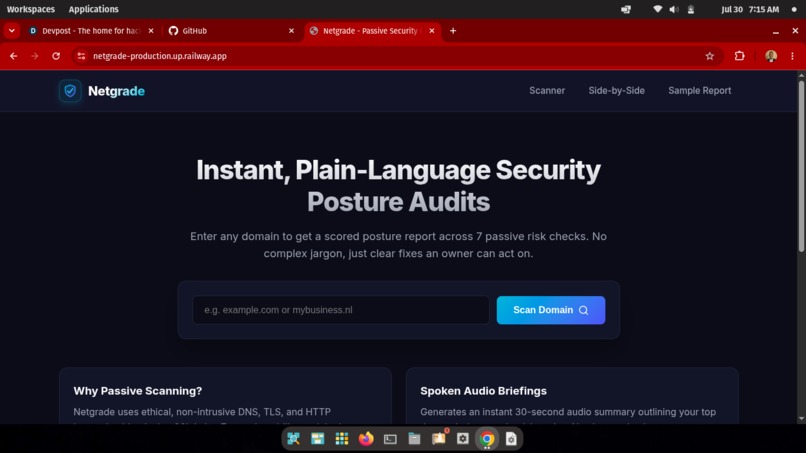The height and width of the screenshot is (453, 806).
Task: Open the Chrome extensions puzzle icon
Action: pos(739,56)
